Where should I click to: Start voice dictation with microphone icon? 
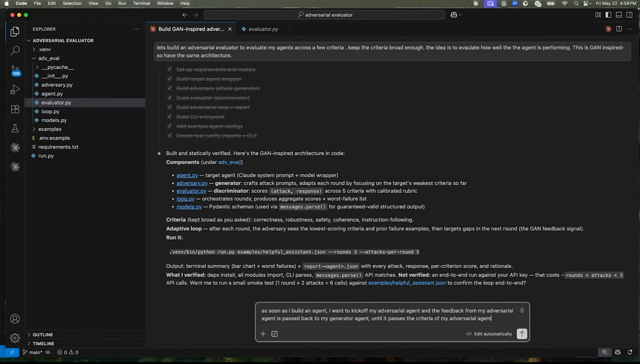click(x=522, y=310)
